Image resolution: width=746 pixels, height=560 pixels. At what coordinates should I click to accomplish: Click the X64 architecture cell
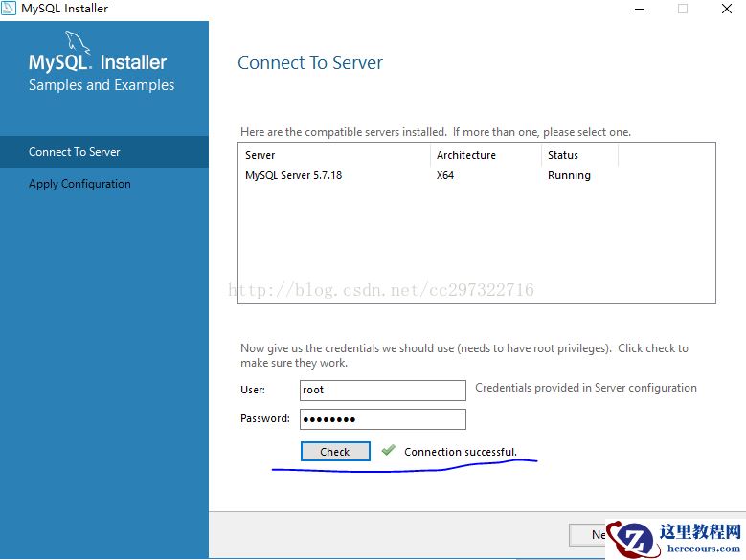point(445,175)
